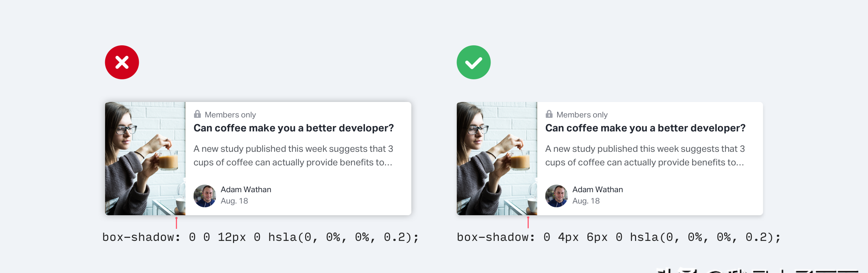Image resolution: width=868 pixels, height=273 pixels.
Task: Click the red X circle icon
Action: pyautogui.click(x=122, y=62)
